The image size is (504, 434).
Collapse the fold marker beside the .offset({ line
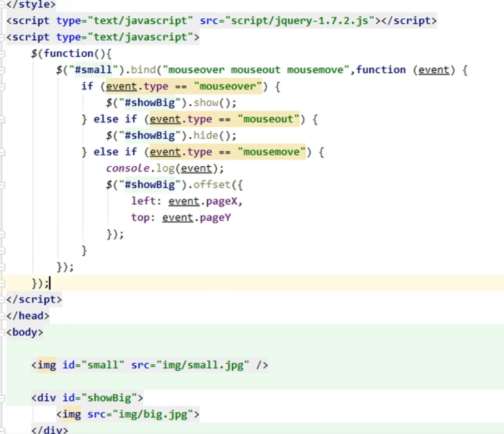tap(2, 185)
